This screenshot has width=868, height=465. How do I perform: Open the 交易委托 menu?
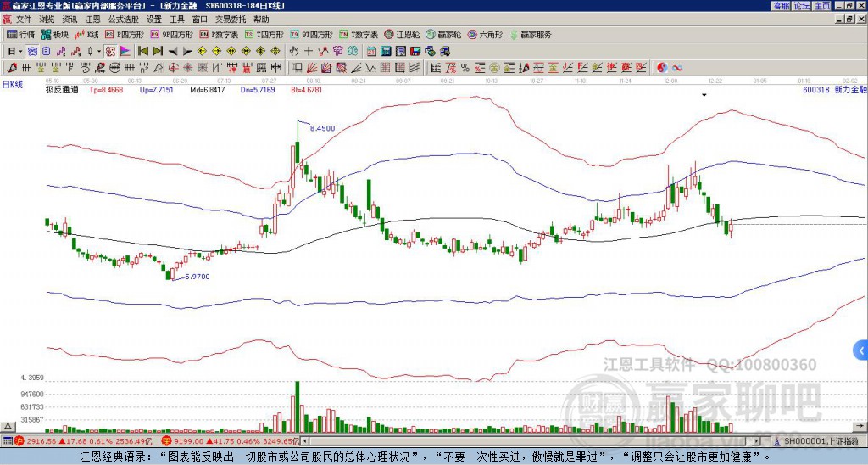tap(231, 20)
